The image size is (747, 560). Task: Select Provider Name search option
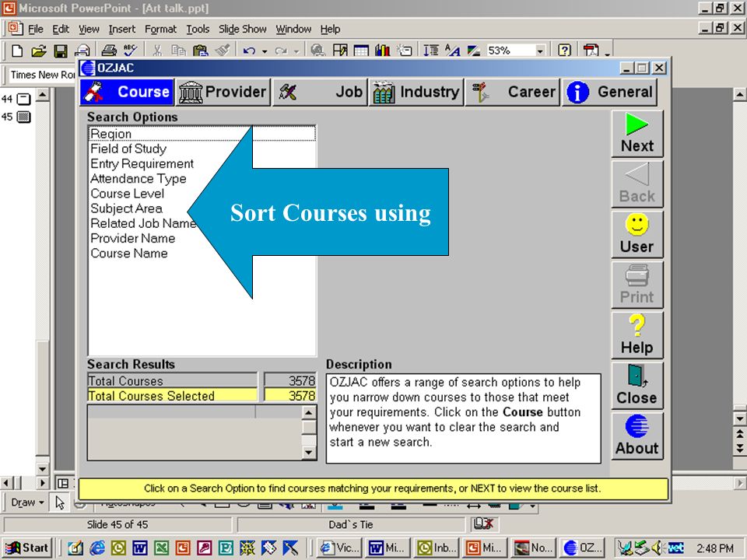133,238
